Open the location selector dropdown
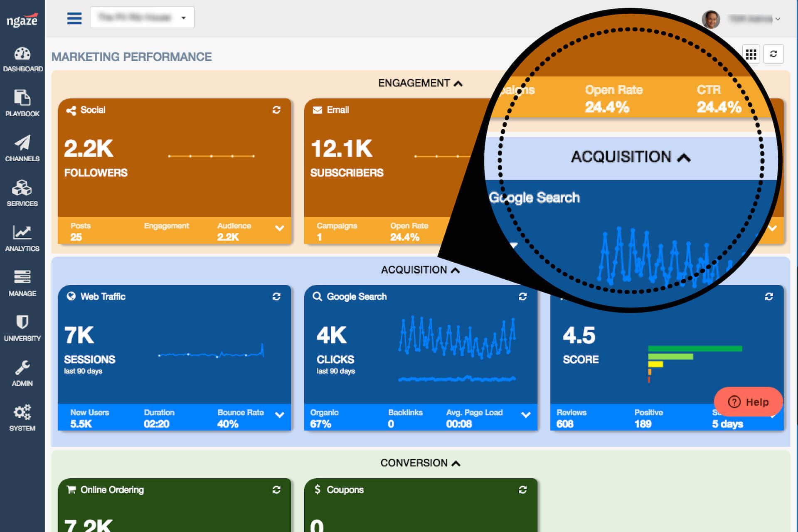The width and height of the screenshot is (798, 532). [x=142, y=17]
